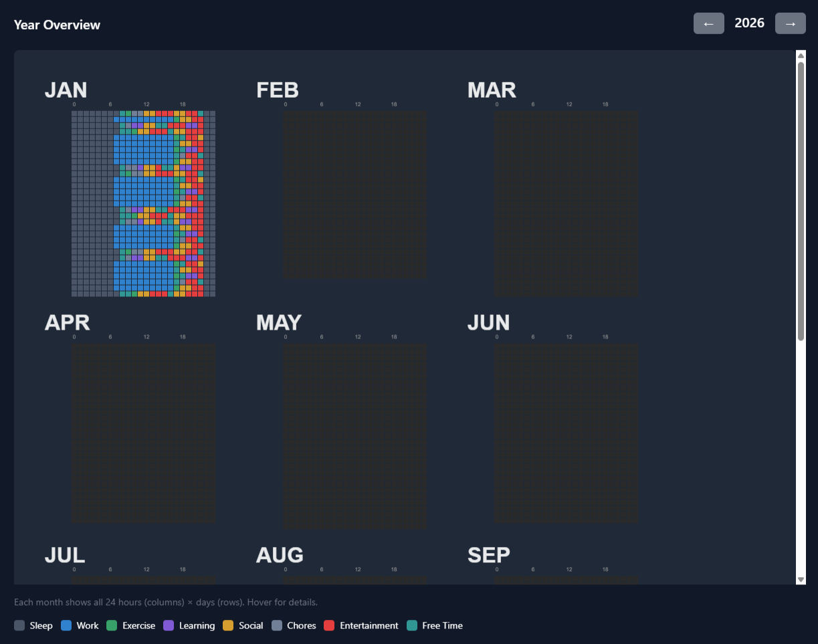Click the JAN month heatmap

142,203
